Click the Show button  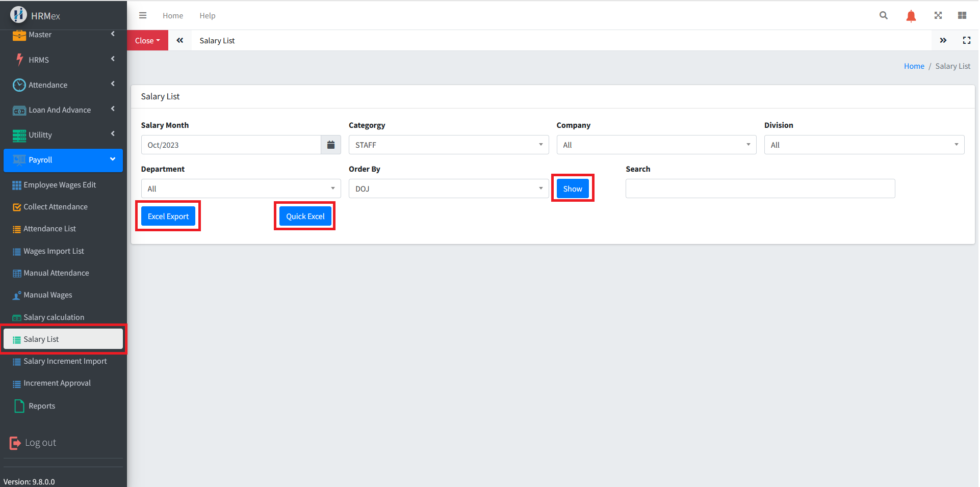click(572, 188)
